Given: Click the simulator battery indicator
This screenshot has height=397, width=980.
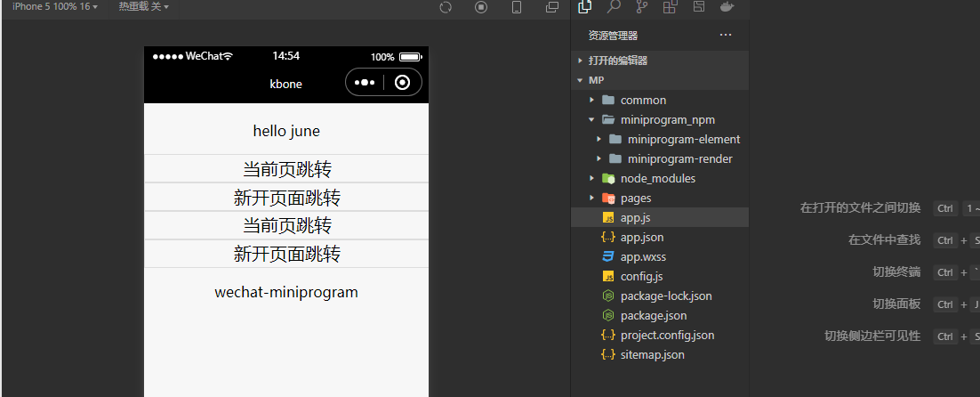Looking at the screenshot, I should coord(411,57).
